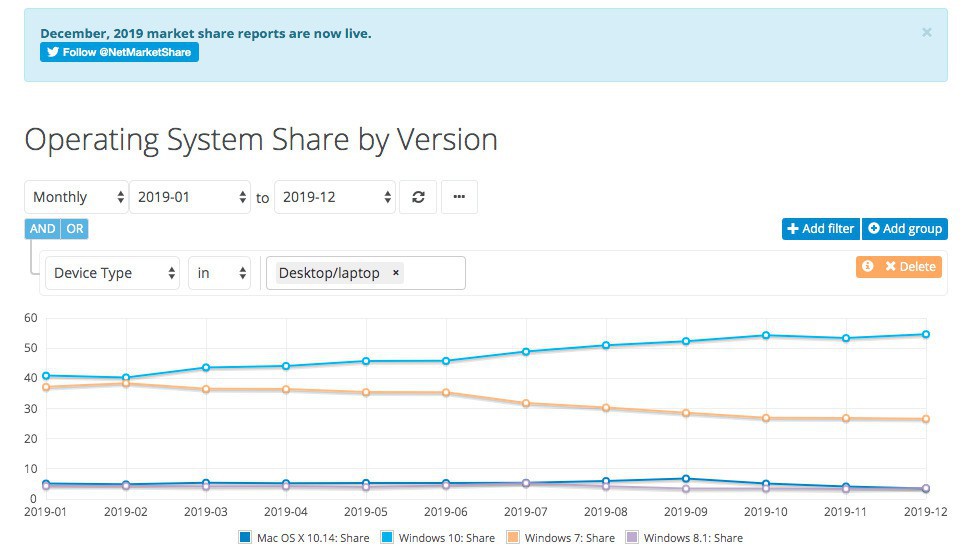Image resolution: width=974 pixels, height=560 pixels.
Task: Open the 2019-12 end date dropdown
Action: [x=336, y=197]
